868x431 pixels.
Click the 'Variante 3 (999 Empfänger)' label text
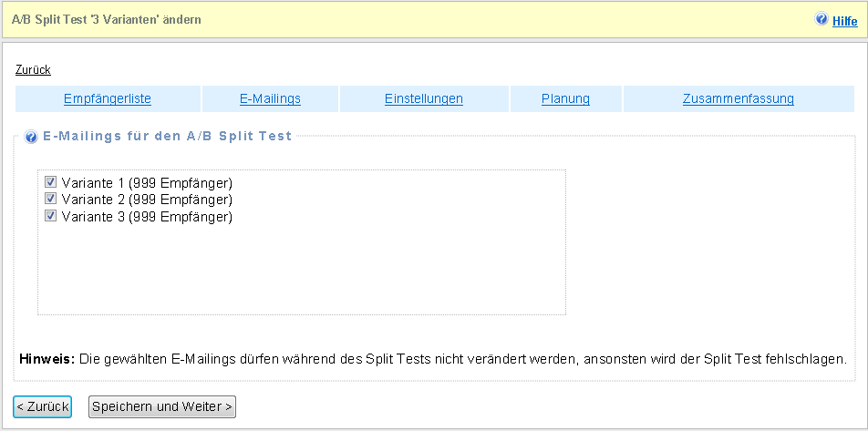(147, 217)
